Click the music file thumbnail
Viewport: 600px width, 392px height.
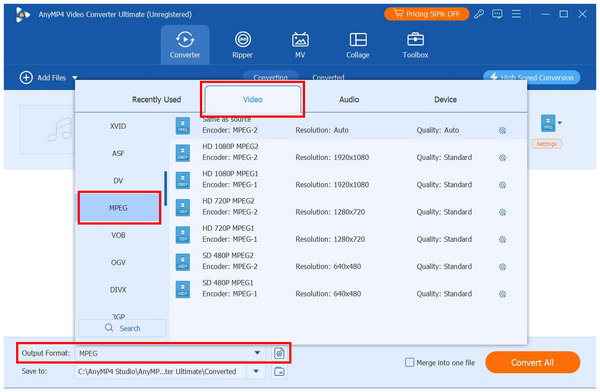point(48,129)
